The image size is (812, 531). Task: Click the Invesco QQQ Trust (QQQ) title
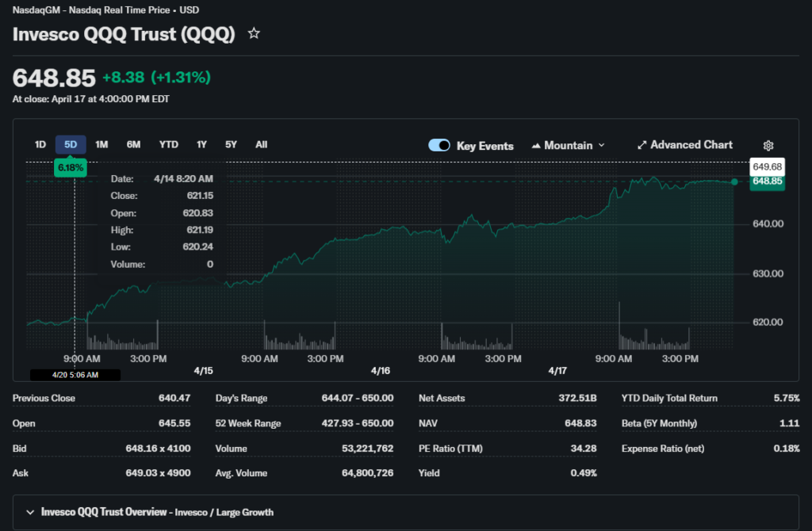point(124,34)
